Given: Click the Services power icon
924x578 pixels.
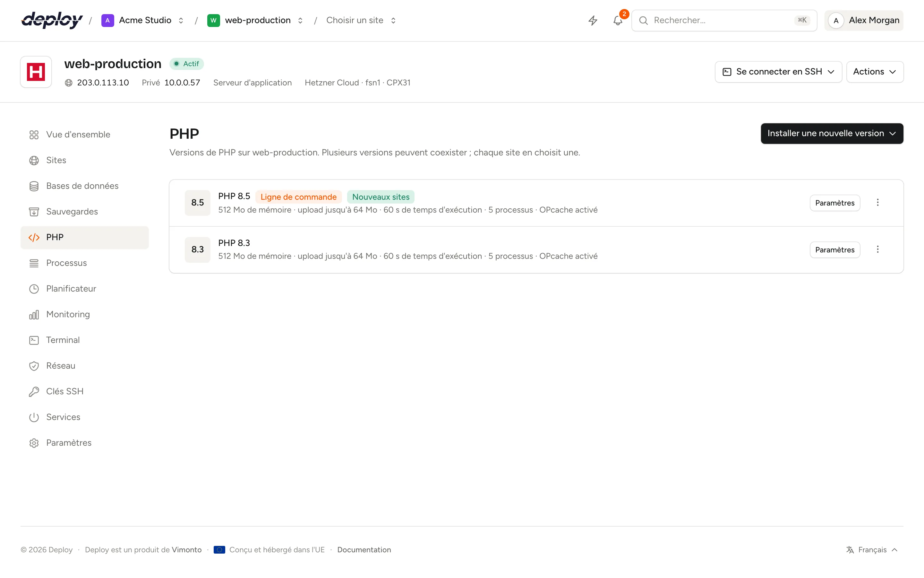Looking at the screenshot, I should point(34,417).
